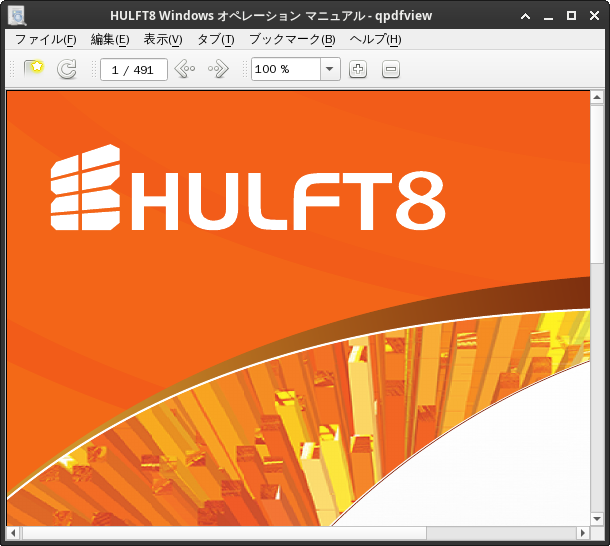Click horizontal scrollbar left arrow
This screenshot has height=546, width=610.
tap(13, 533)
